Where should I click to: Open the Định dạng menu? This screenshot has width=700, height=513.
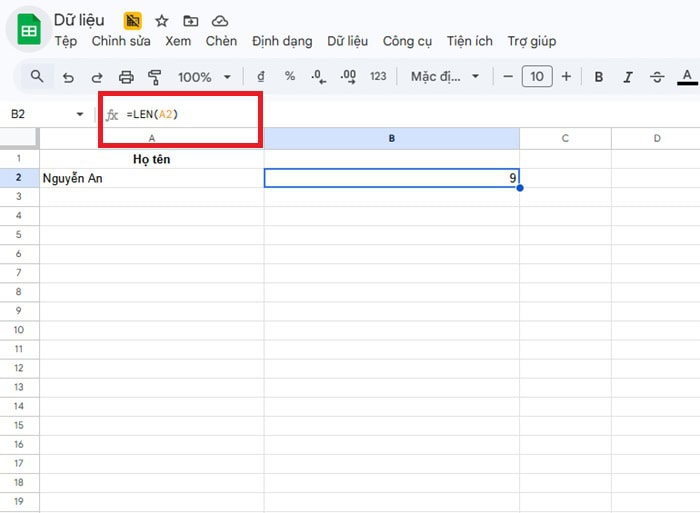pos(282,41)
